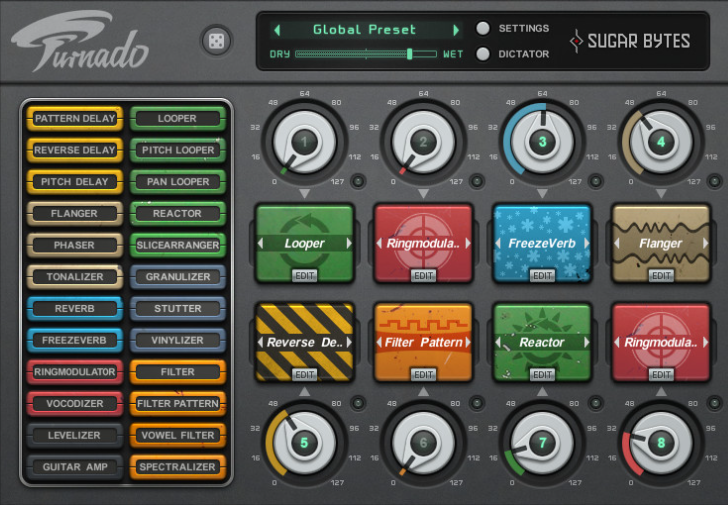The height and width of the screenshot is (505, 728).
Task: Click the Sugar Bytes logo
Action: pos(630,41)
